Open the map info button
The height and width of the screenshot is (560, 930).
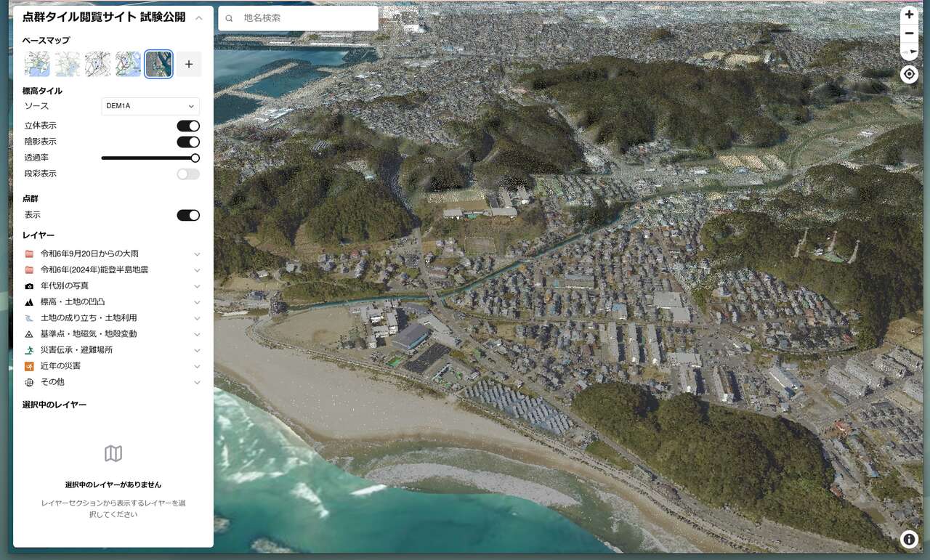[909, 539]
